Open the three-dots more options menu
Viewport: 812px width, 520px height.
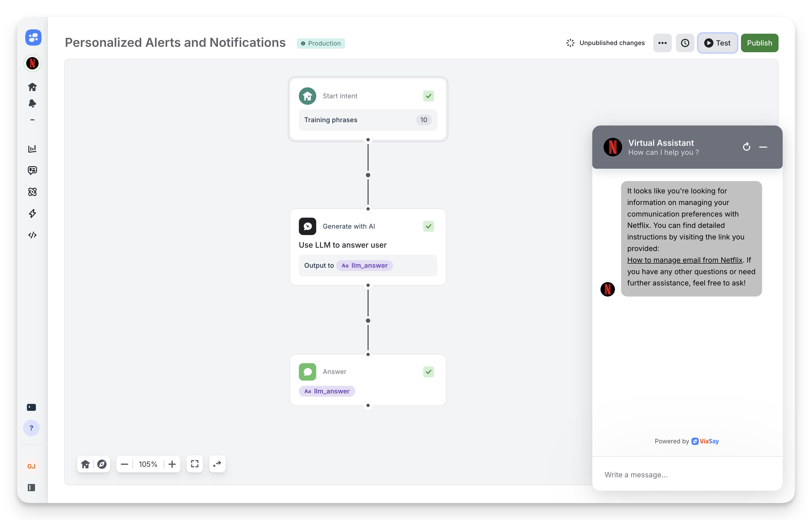pyautogui.click(x=662, y=43)
